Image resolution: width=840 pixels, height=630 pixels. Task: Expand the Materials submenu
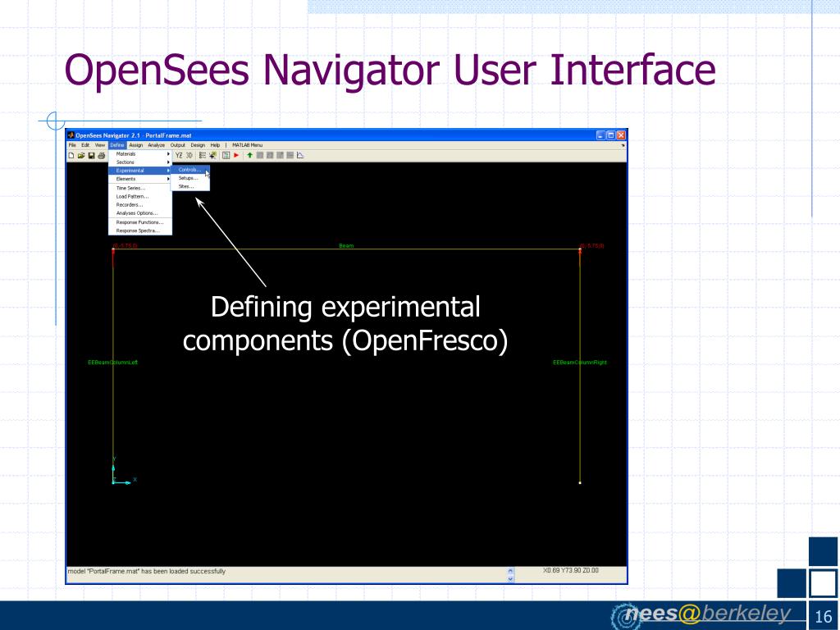tap(140, 153)
